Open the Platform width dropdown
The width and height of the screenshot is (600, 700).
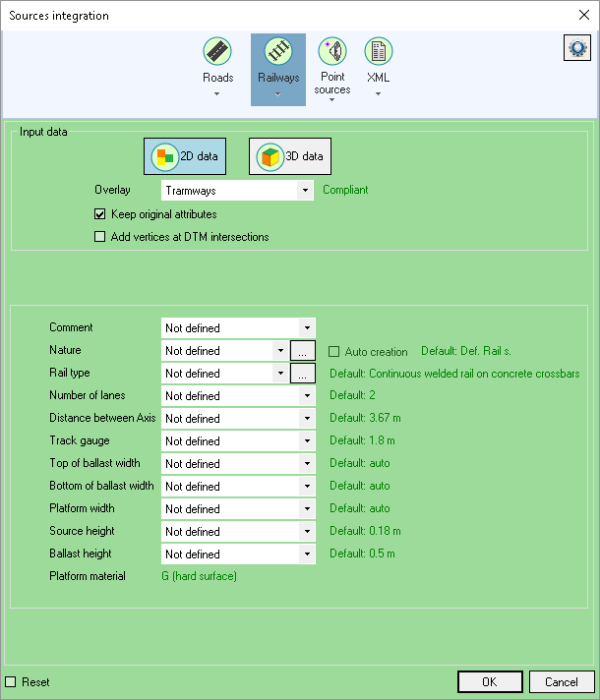coord(238,509)
